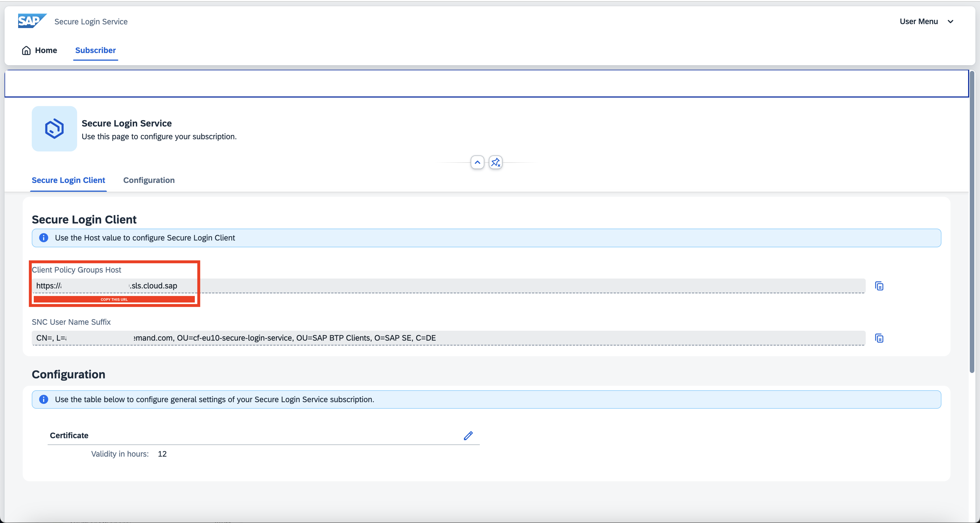
Task: Click the Validity in hours value 12
Action: pos(162,454)
